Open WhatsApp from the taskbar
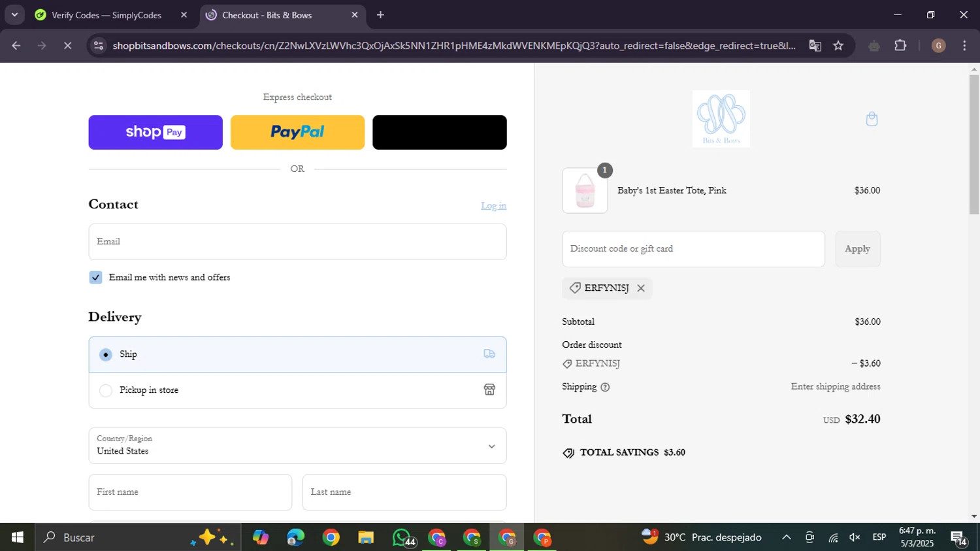Screen dimensions: 980x551 click(x=402, y=537)
